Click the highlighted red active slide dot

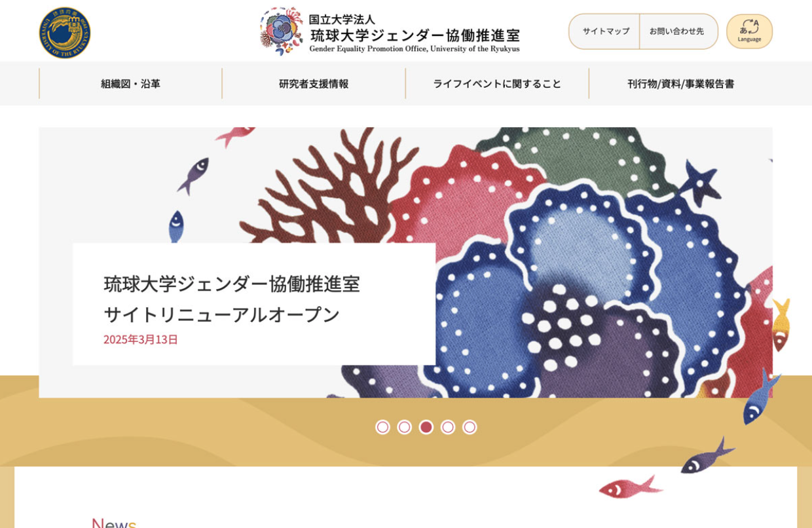click(426, 427)
